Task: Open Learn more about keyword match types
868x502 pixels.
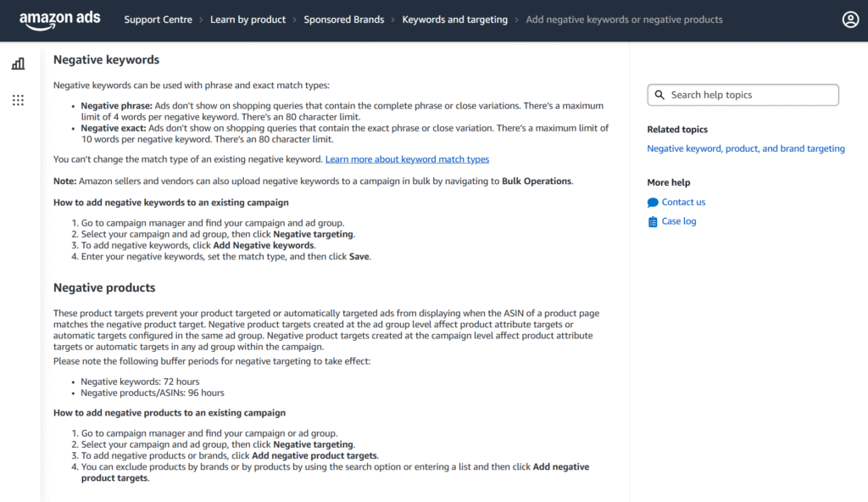Action: click(407, 159)
